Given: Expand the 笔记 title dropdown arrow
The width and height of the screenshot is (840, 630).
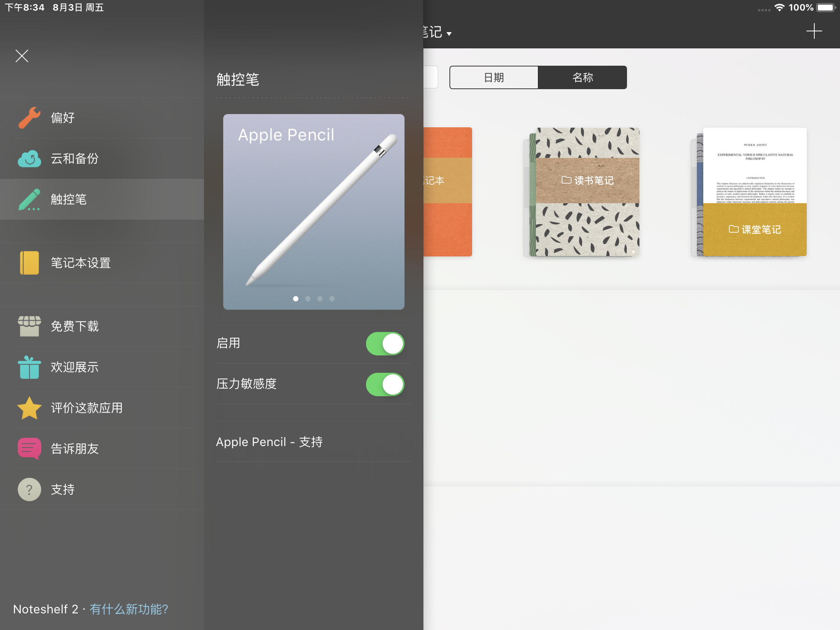Looking at the screenshot, I should [449, 34].
